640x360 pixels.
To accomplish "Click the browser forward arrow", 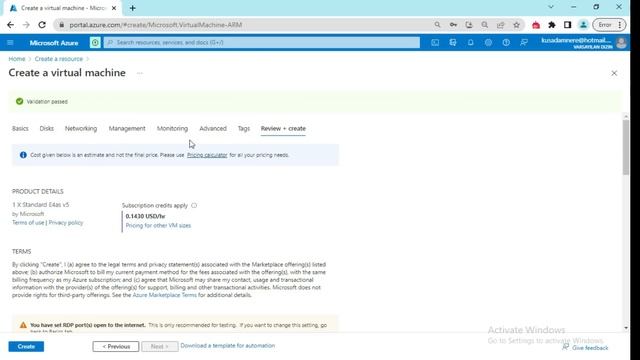I will [26, 25].
